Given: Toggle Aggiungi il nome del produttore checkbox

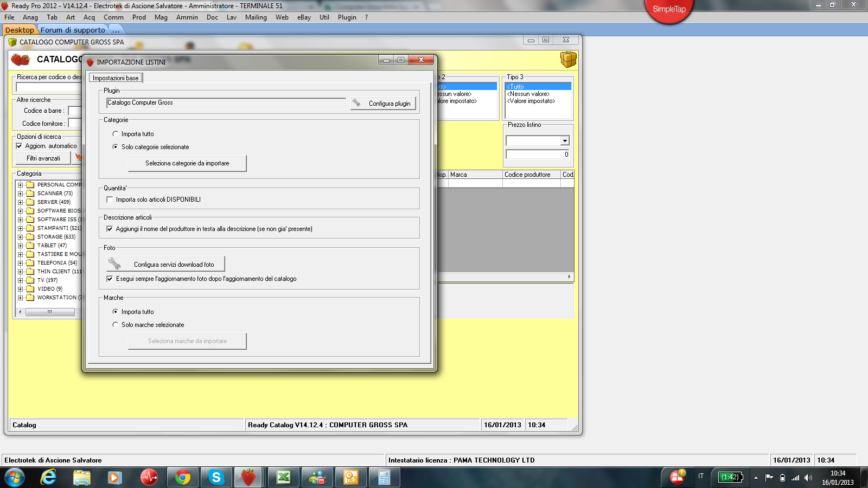Looking at the screenshot, I should 110,229.
